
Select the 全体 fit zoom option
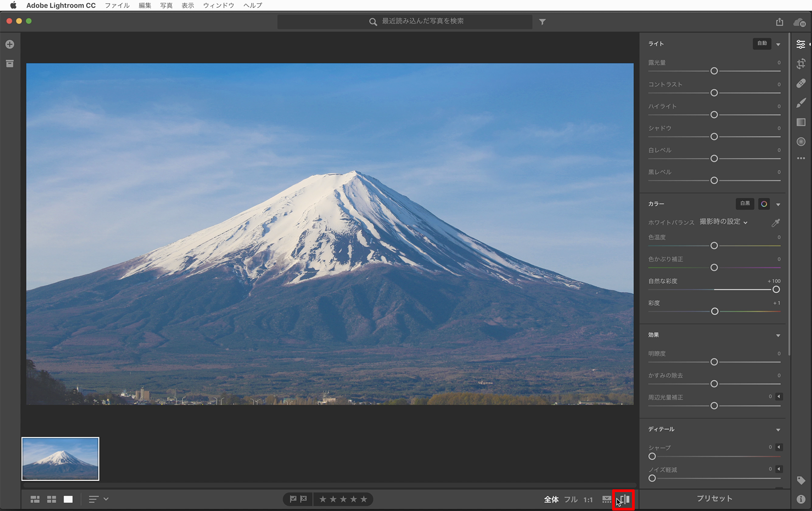point(551,499)
